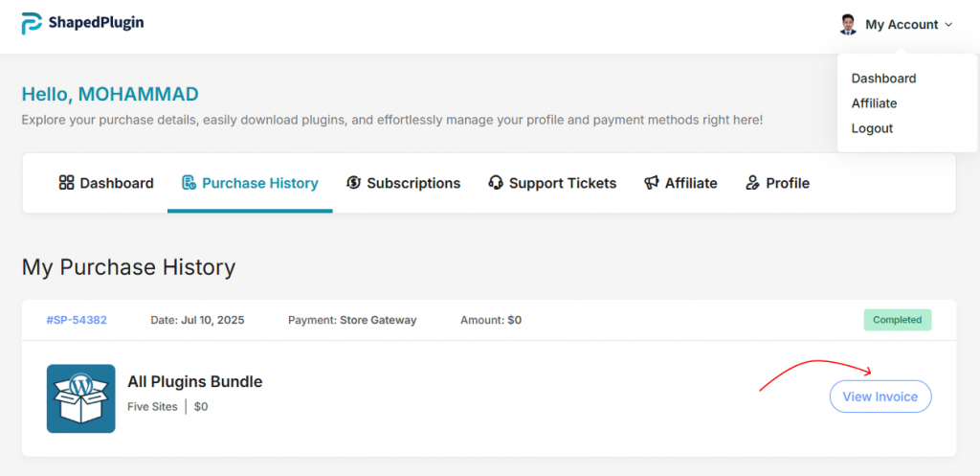This screenshot has width=980, height=476.
Task: Collapse the My Account dropdown chevron
Action: point(948,25)
